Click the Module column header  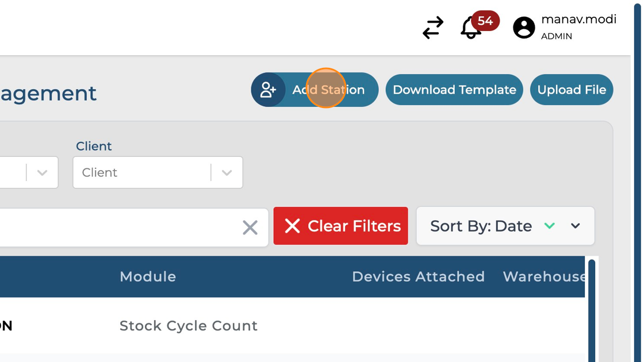click(x=148, y=276)
